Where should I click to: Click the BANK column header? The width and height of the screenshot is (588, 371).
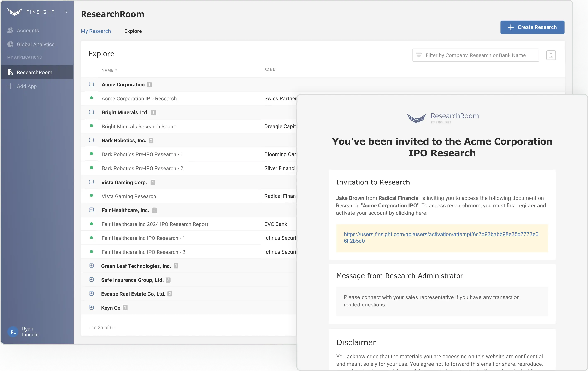(270, 70)
